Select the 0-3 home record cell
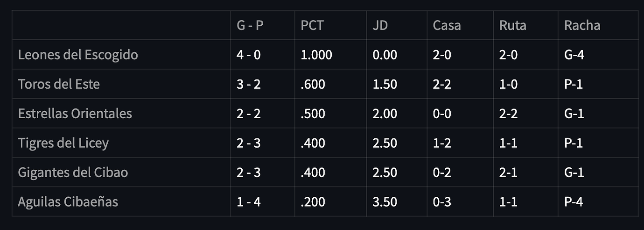 (442, 202)
